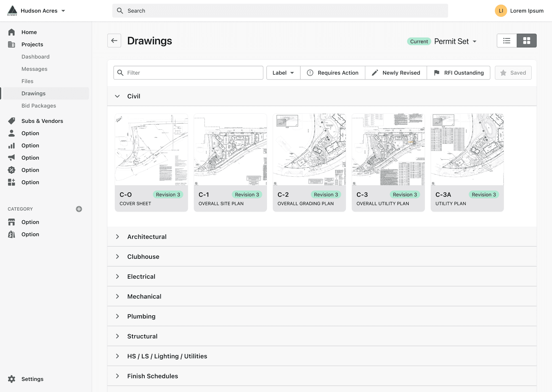Filter by Newly Revised drawings
Image resolution: width=552 pixels, height=392 pixels.
click(x=396, y=73)
